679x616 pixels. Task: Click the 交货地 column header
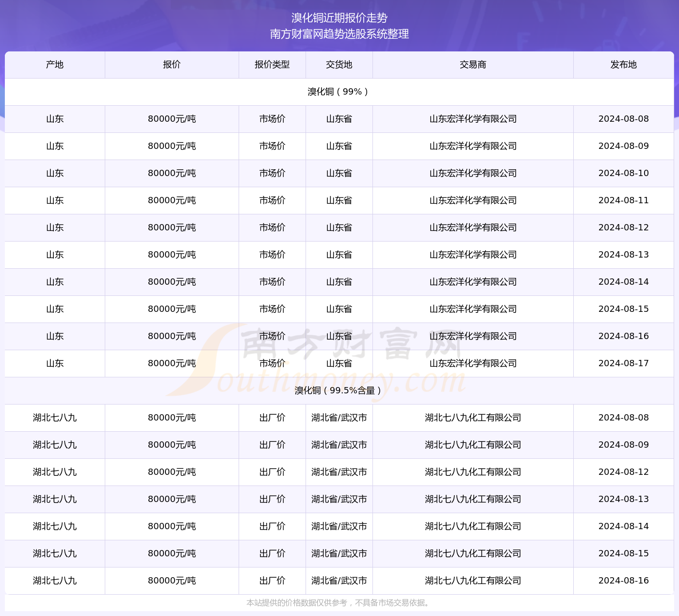[x=339, y=65]
